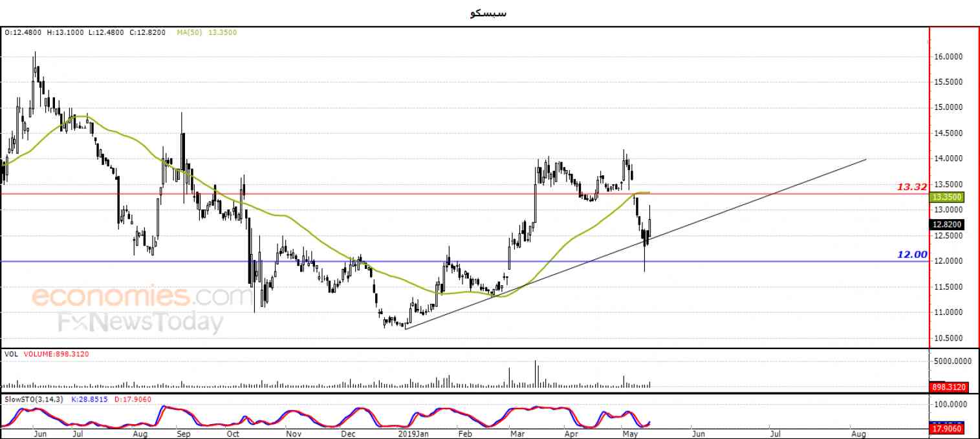Click the green 13.3500 price tag
The image size is (980, 439).
[x=947, y=197]
